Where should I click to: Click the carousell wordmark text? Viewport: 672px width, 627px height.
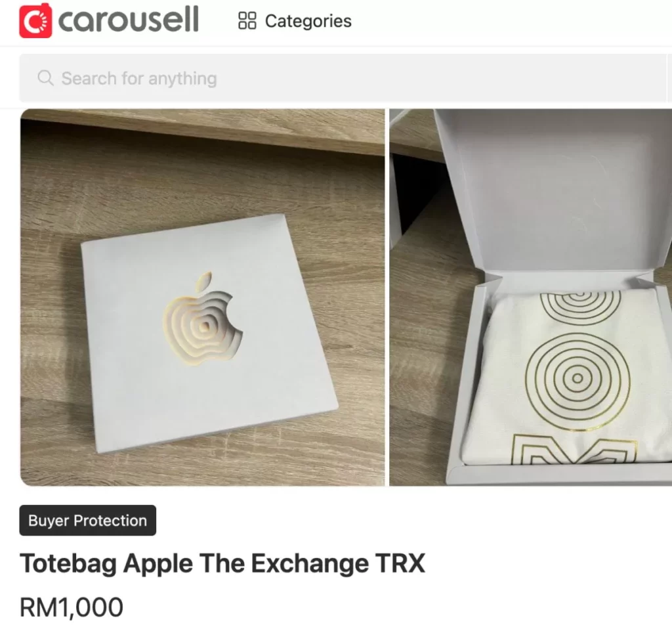point(128,20)
